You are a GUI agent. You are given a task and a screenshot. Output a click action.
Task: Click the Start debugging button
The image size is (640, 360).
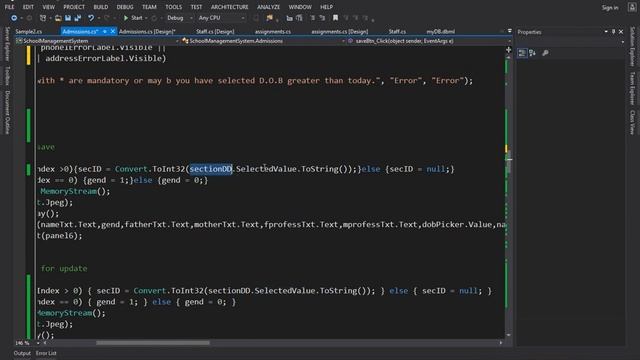point(133,18)
